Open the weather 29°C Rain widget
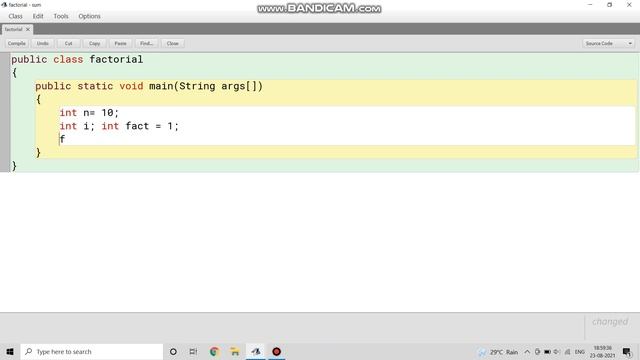The height and width of the screenshot is (360, 640). click(x=498, y=352)
